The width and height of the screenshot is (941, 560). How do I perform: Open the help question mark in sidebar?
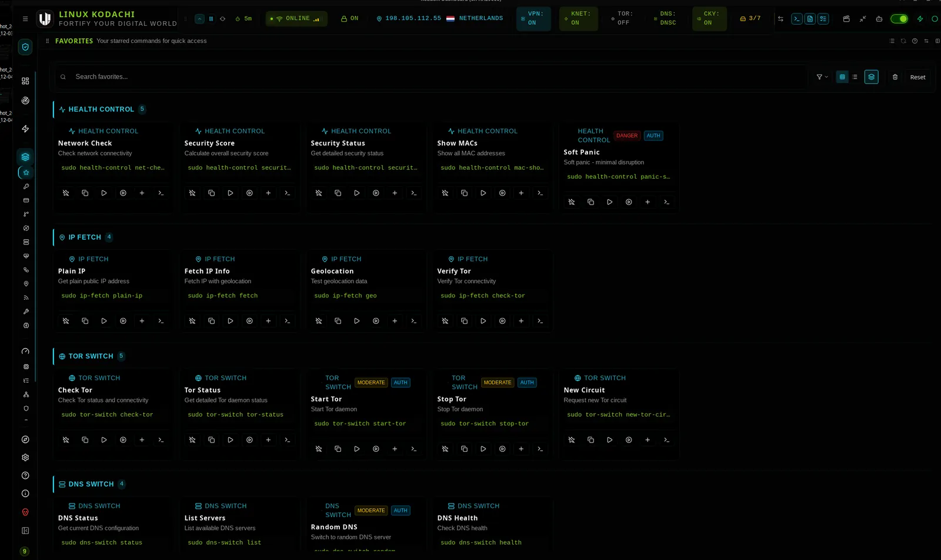coord(25,476)
